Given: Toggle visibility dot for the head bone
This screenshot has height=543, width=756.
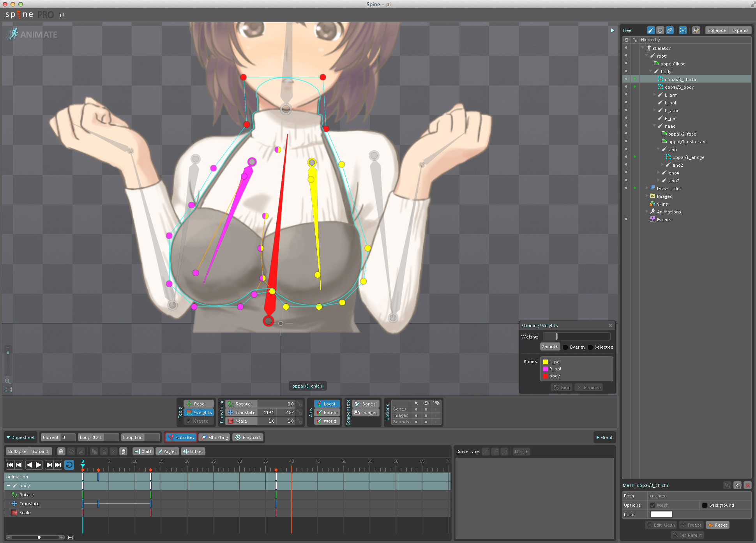Looking at the screenshot, I should [x=626, y=126].
